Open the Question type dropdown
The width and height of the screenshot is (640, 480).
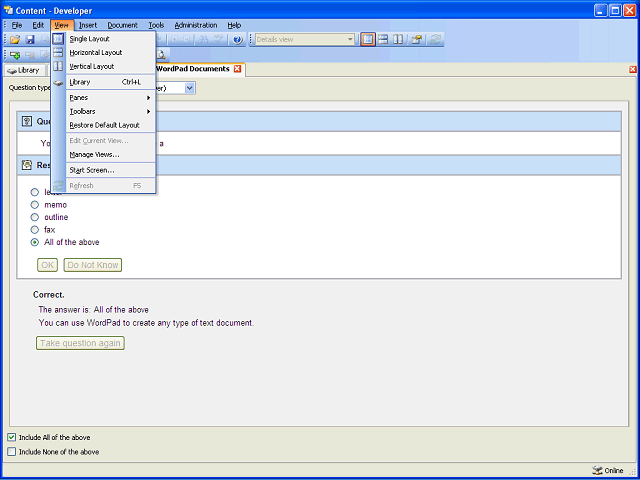pyautogui.click(x=189, y=88)
